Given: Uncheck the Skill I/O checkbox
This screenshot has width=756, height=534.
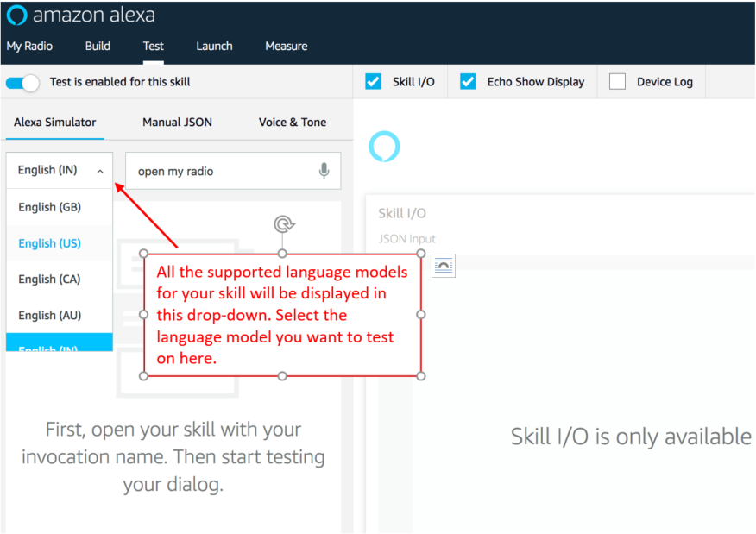Looking at the screenshot, I should (x=374, y=82).
